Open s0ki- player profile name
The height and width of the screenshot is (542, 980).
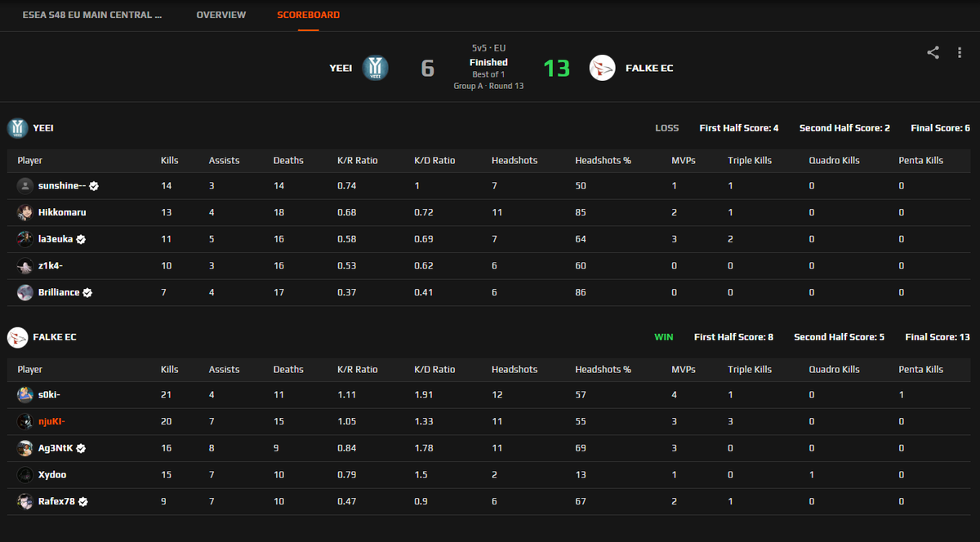pyautogui.click(x=49, y=395)
